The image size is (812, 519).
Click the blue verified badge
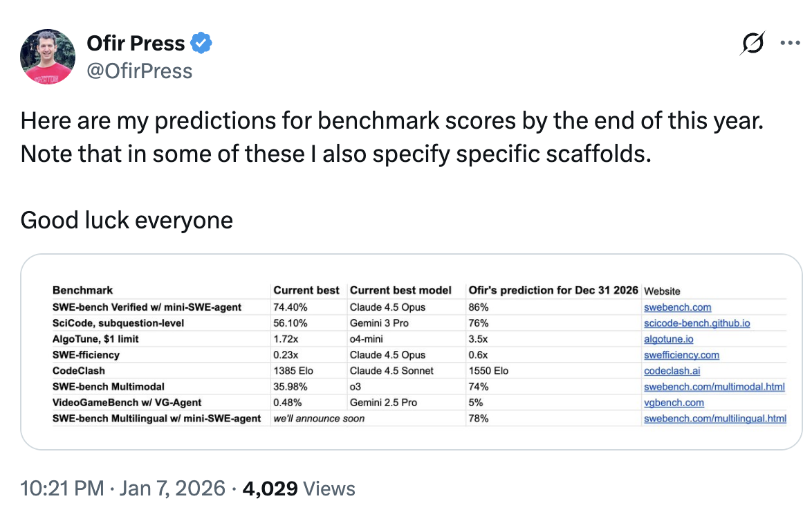tap(201, 44)
